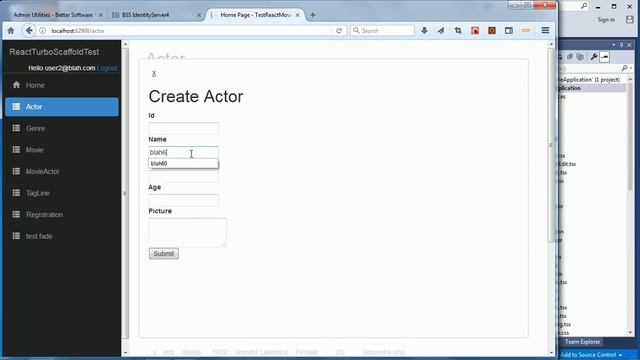
Task: Click sidebar pane scrollbar up arrow
Action: pos(125,44)
